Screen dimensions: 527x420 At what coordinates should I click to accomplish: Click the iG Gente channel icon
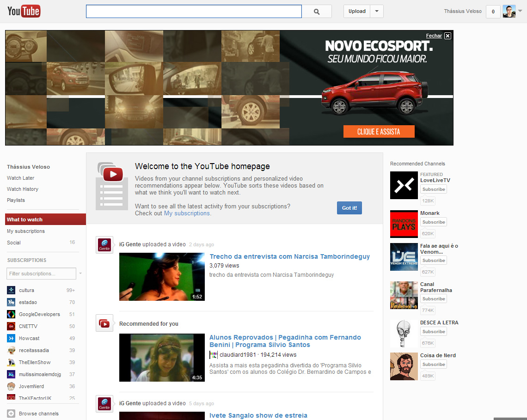[x=104, y=245]
